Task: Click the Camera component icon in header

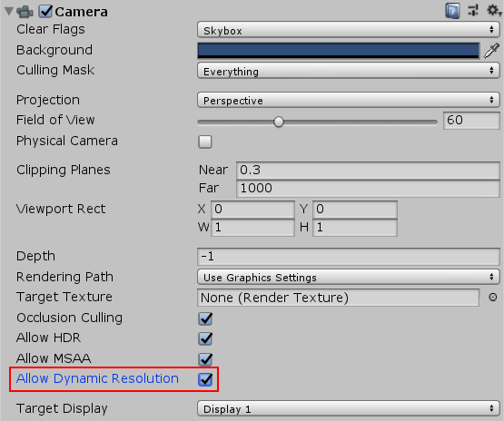Action: (25, 12)
